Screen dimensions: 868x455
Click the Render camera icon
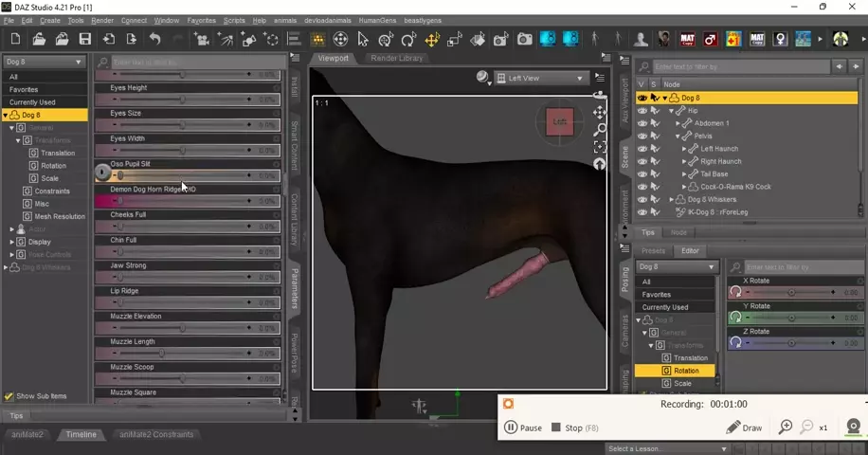[524, 40]
